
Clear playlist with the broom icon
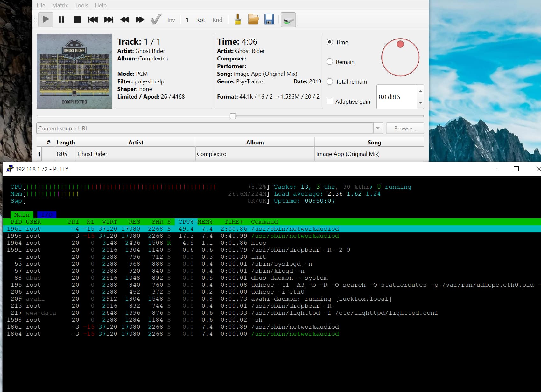click(x=237, y=20)
